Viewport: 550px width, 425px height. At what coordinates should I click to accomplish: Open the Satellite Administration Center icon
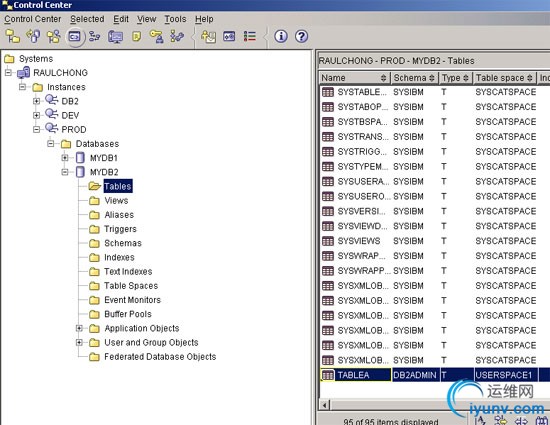pyautogui.click(x=54, y=36)
